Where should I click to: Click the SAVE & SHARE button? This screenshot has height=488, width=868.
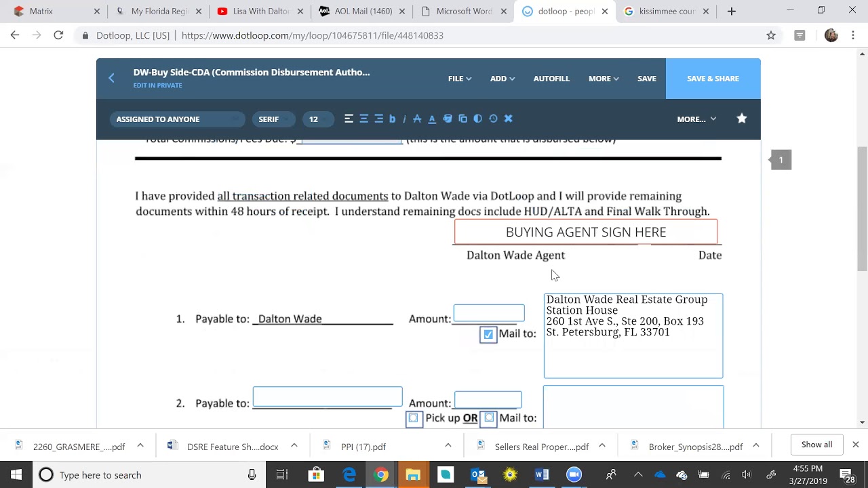pos(713,79)
